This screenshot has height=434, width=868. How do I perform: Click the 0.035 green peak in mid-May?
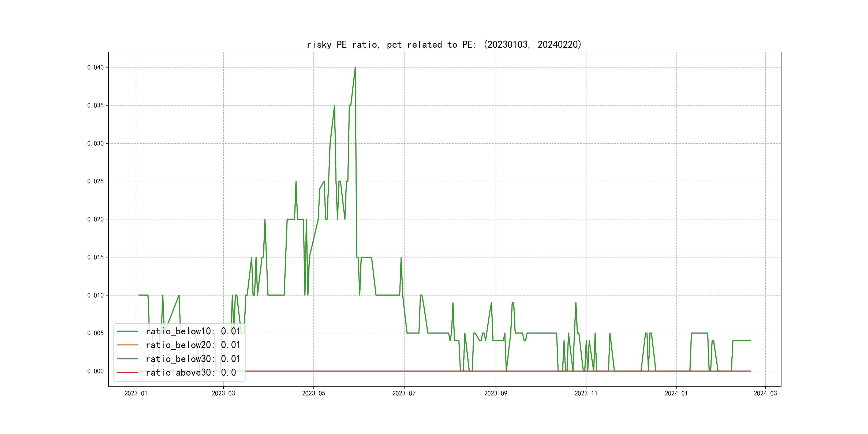tap(334, 106)
